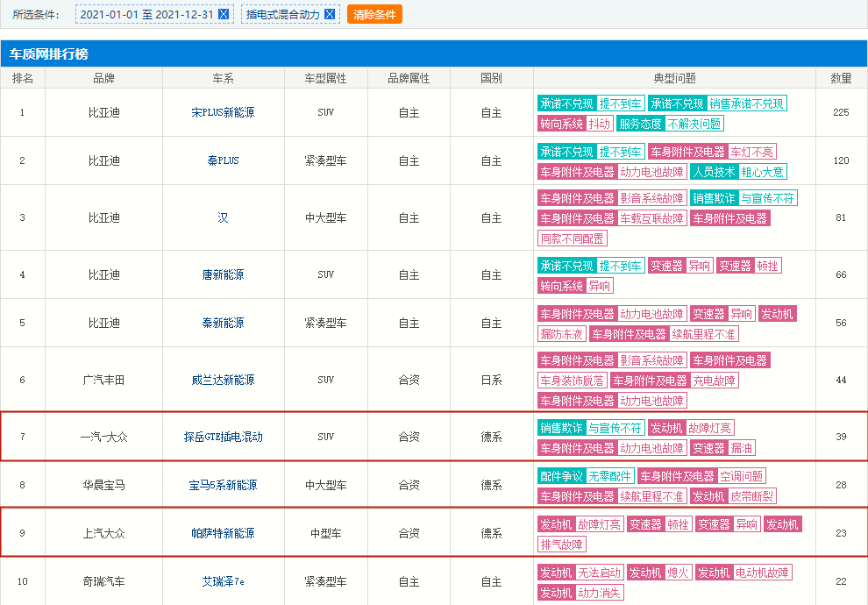
Task: Click the 典型问题 column header
Action: point(675,78)
